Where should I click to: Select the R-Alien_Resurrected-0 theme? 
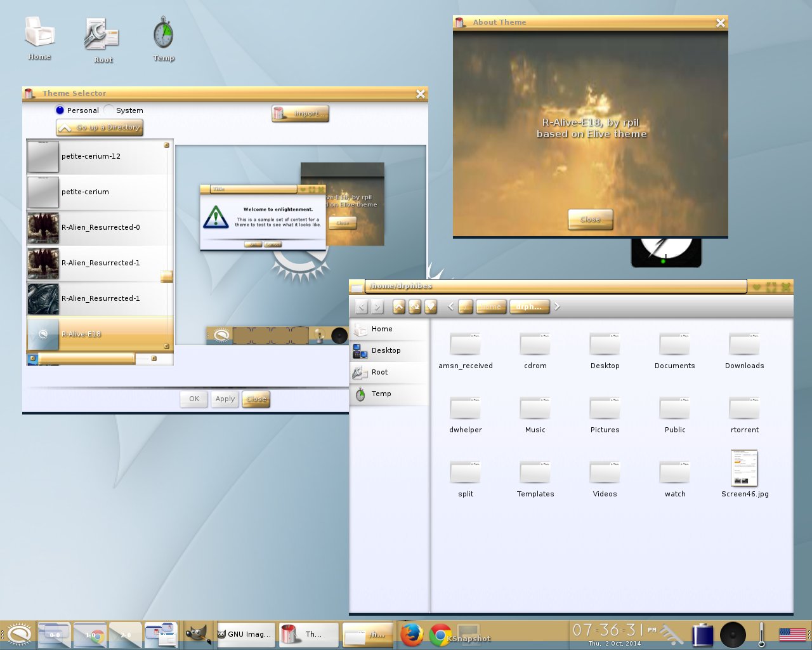100,228
